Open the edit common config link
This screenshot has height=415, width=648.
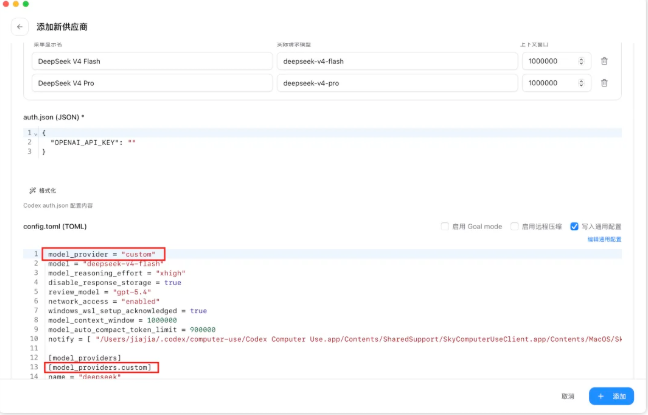point(604,239)
